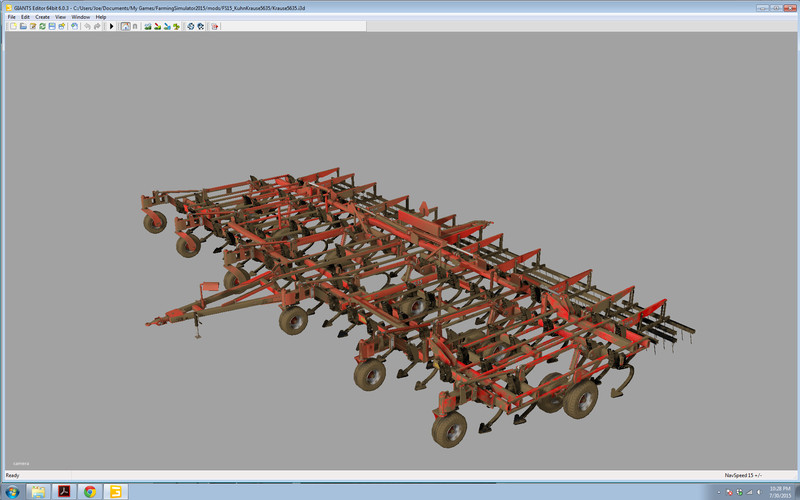Click the New scene toolbar icon

[13, 26]
